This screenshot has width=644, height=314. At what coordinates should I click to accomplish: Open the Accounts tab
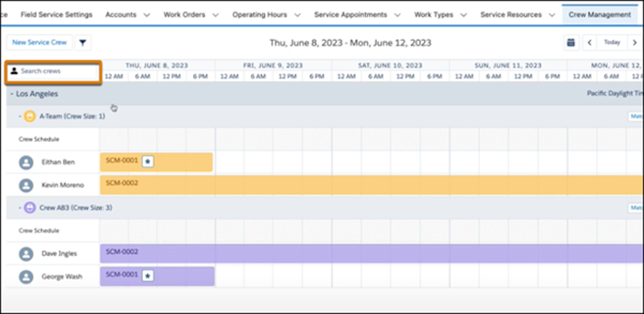[x=121, y=14]
